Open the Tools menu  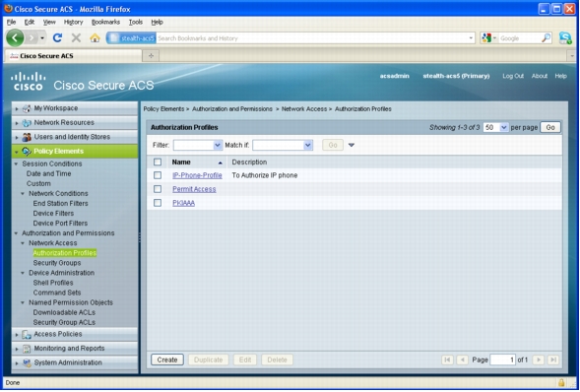coord(135,23)
